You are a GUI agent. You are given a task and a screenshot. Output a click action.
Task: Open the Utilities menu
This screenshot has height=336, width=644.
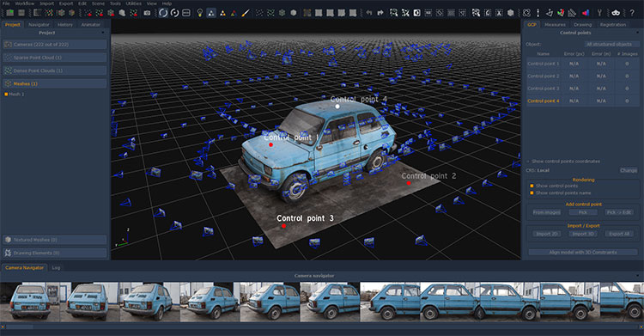tap(133, 3)
